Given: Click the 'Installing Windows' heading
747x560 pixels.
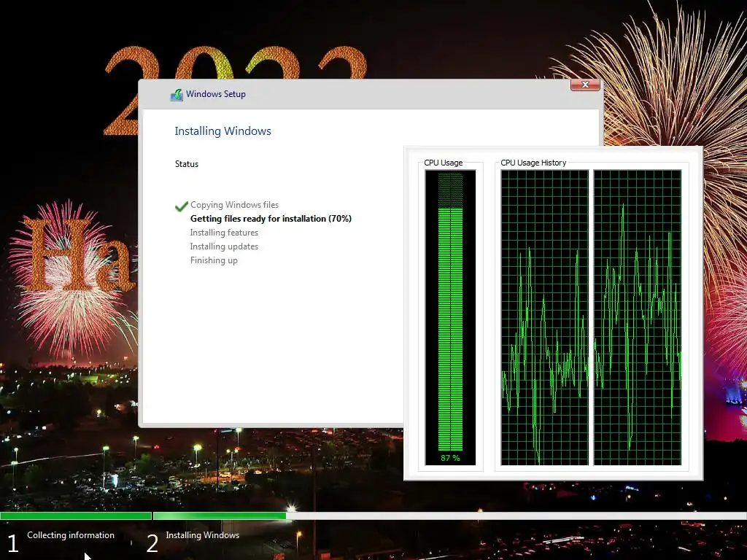Looking at the screenshot, I should click(222, 131).
